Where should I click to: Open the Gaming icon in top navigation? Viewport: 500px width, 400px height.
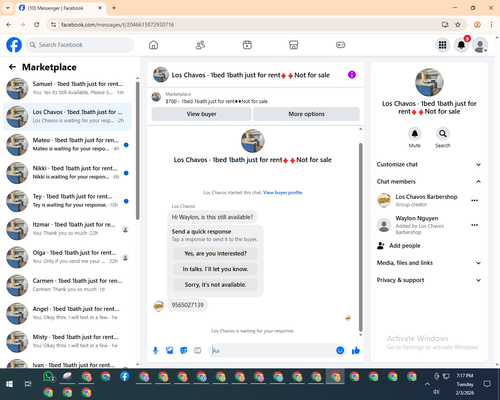340,45
